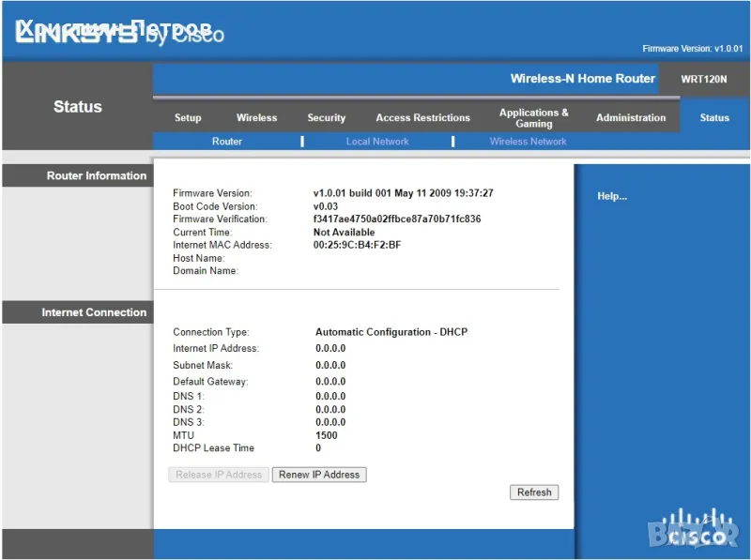751x560 pixels.
Task: Click the Linksys by Cisco logo
Action: point(120,33)
